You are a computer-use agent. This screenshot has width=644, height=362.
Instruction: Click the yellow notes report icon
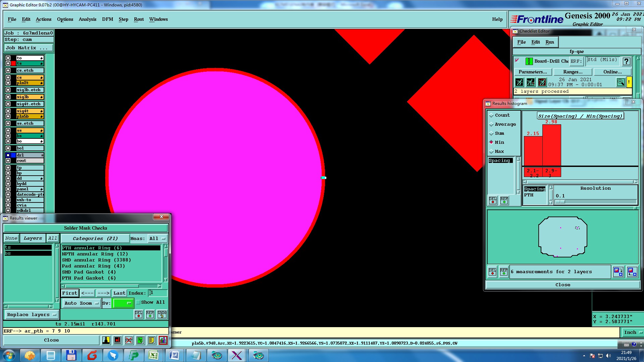coord(152,340)
